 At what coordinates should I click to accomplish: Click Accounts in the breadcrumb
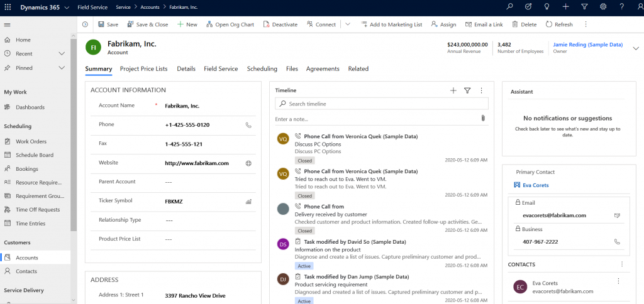pyautogui.click(x=150, y=8)
